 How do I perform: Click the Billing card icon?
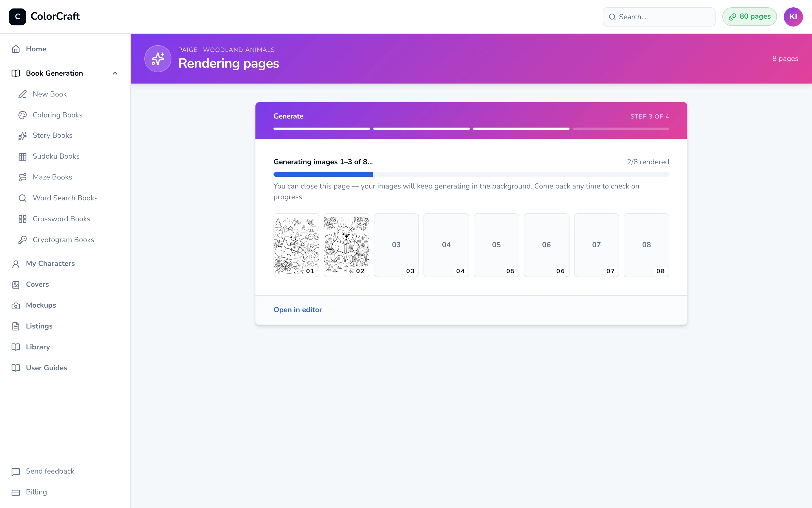click(16, 492)
